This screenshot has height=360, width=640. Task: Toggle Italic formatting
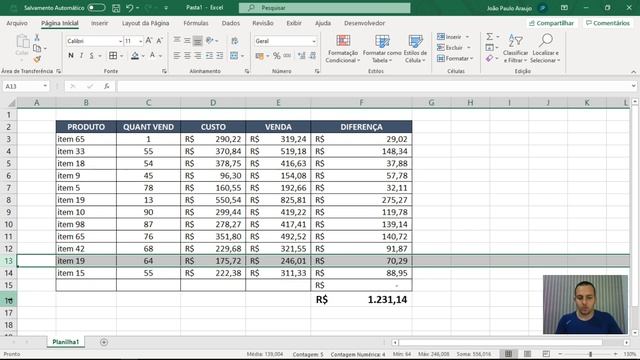81,56
